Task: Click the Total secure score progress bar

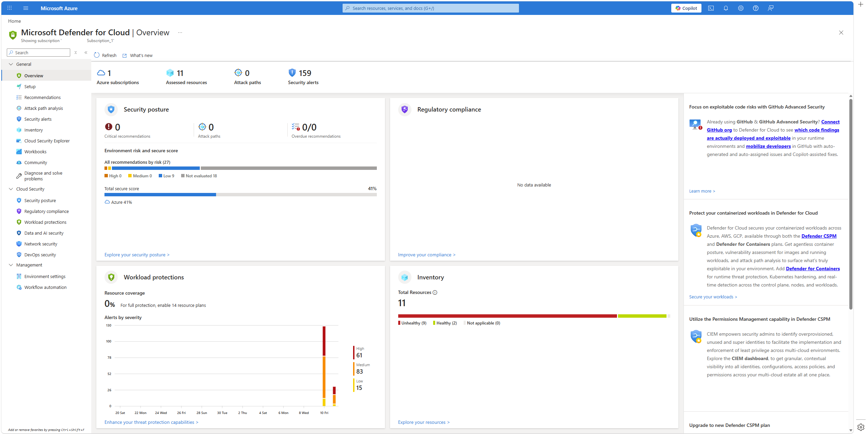Action: pos(240,195)
